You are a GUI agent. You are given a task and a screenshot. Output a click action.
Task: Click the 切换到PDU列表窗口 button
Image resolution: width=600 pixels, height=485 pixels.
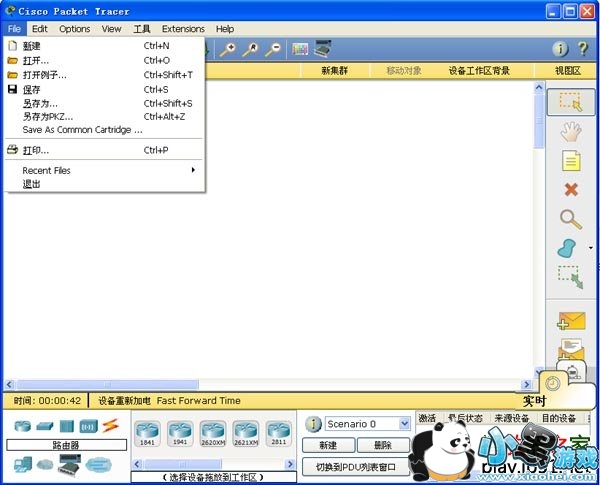click(355, 466)
